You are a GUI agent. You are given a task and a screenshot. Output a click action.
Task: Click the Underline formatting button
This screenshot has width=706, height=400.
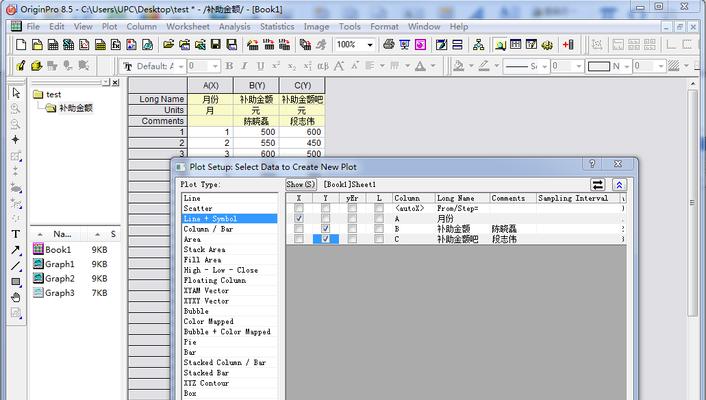[260, 66]
